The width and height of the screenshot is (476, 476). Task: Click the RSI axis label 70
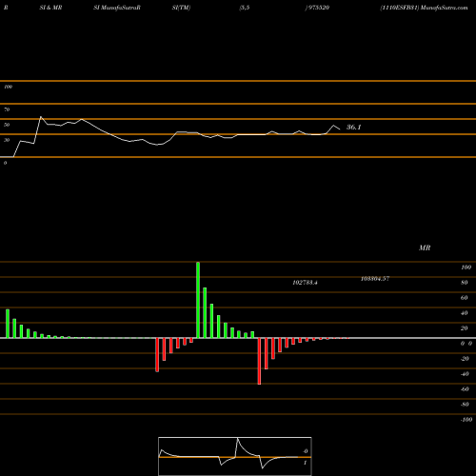coord(7,109)
